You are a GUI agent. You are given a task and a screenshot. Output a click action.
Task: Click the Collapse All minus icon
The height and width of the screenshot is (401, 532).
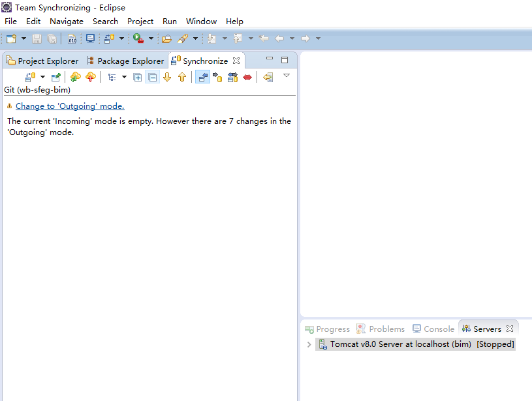pos(152,78)
